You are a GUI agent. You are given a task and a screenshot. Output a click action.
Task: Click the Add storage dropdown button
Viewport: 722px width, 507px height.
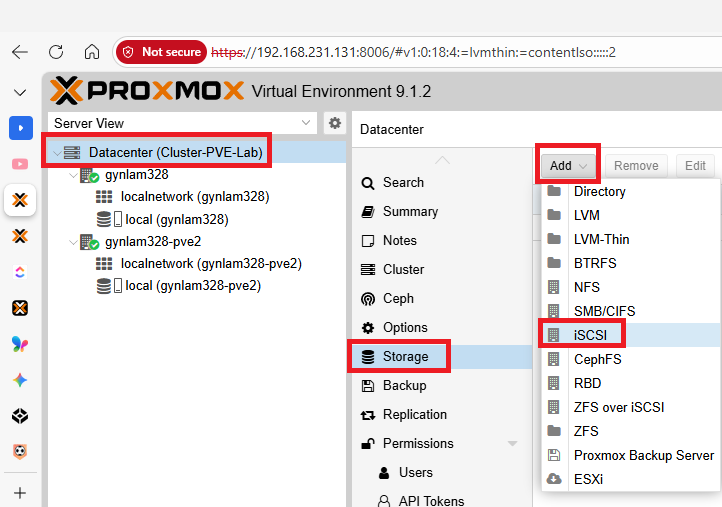point(568,166)
